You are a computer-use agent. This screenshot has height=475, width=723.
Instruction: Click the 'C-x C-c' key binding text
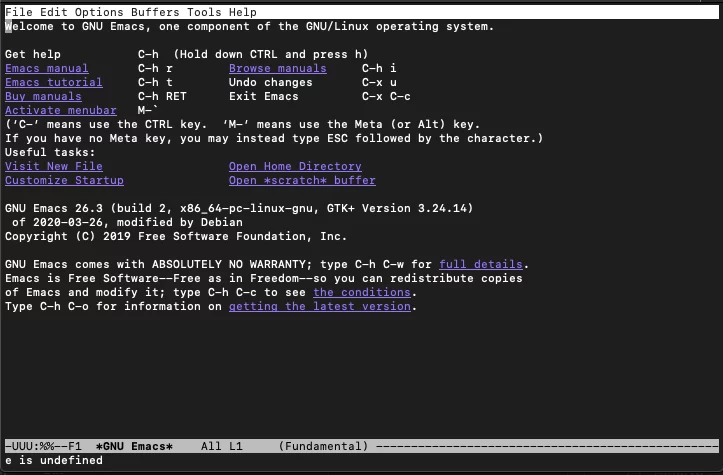point(386,96)
